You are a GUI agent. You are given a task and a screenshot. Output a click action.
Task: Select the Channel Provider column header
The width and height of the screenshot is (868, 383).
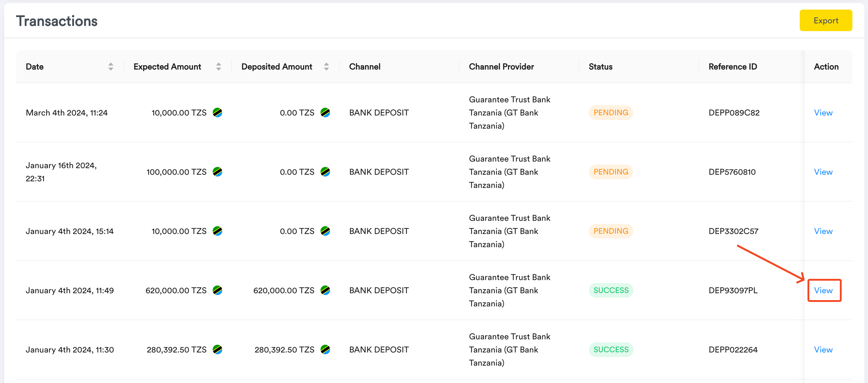(x=501, y=67)
